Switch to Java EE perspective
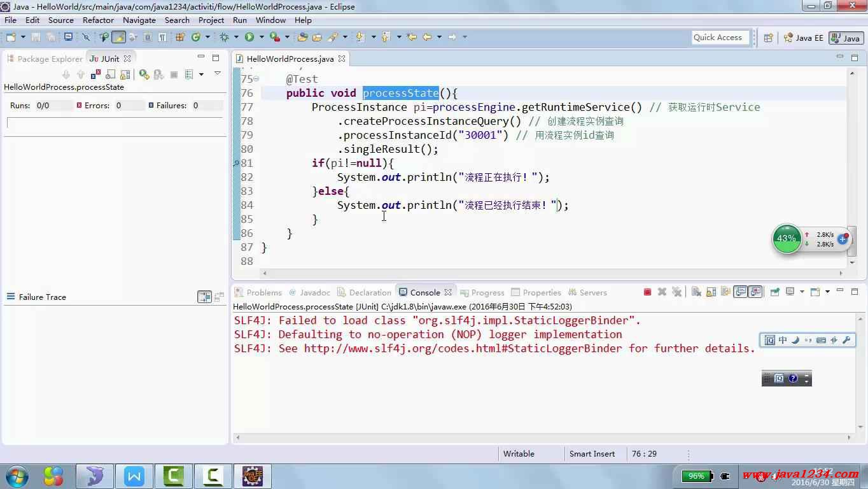 click(803, 38)
